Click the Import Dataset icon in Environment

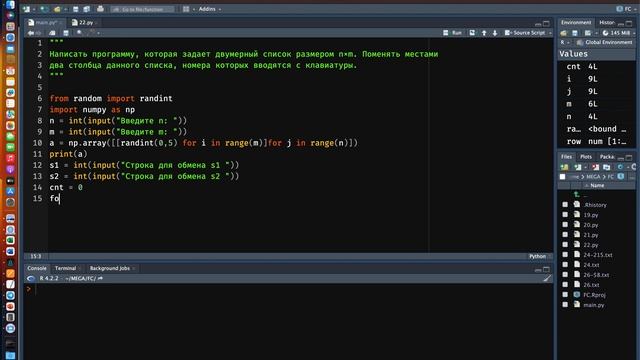coord(588,33)
